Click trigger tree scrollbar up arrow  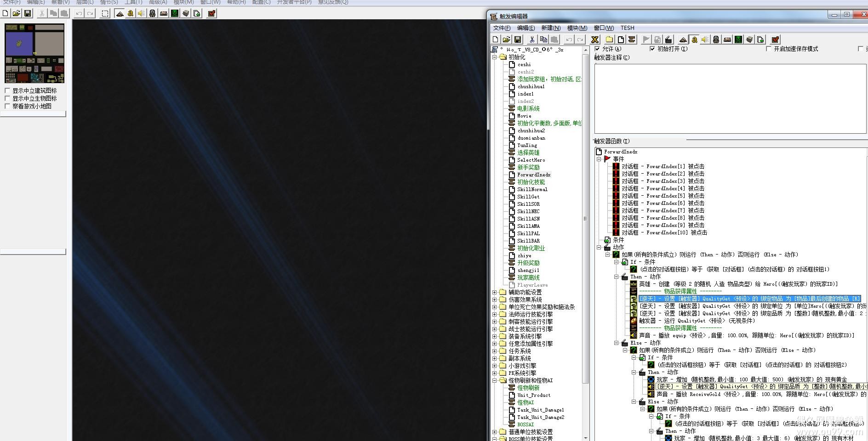(x=585, y=50)
